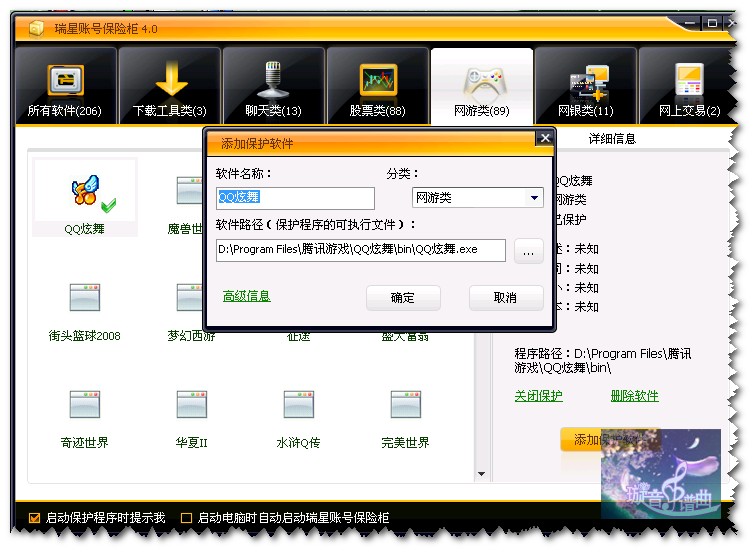Select the 魔兽世界 partially hidden icon
This screenshot has width=756, height=554.
189,190
